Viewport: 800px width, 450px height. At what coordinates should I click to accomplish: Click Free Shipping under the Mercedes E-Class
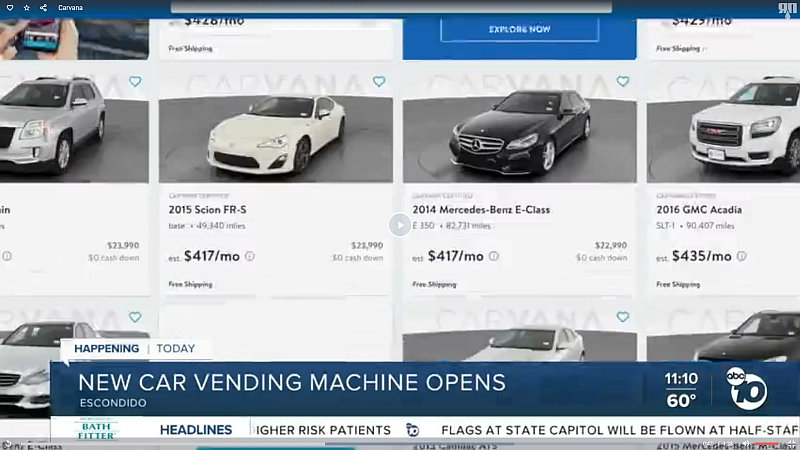(434, 284)
